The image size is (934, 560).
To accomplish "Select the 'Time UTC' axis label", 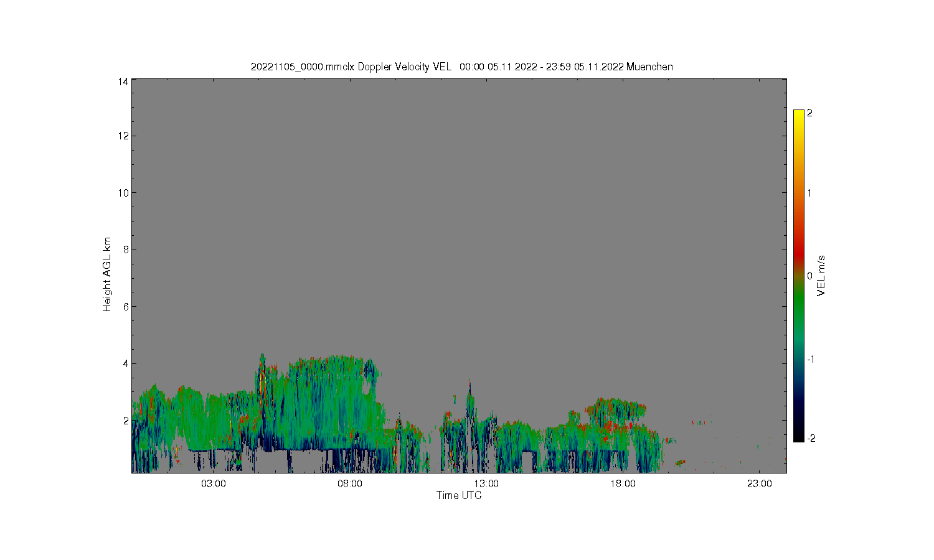I will tap(459, 495).
